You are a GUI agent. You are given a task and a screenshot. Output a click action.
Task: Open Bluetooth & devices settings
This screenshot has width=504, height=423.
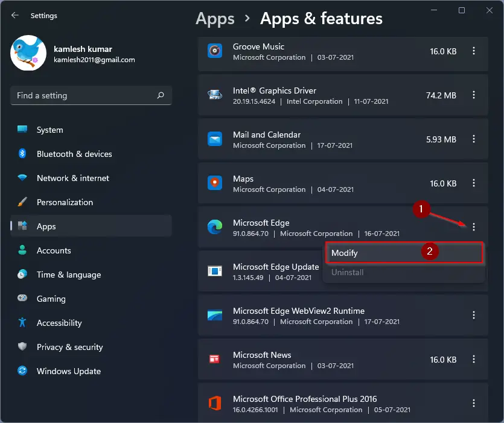click(x=91, y=154)
